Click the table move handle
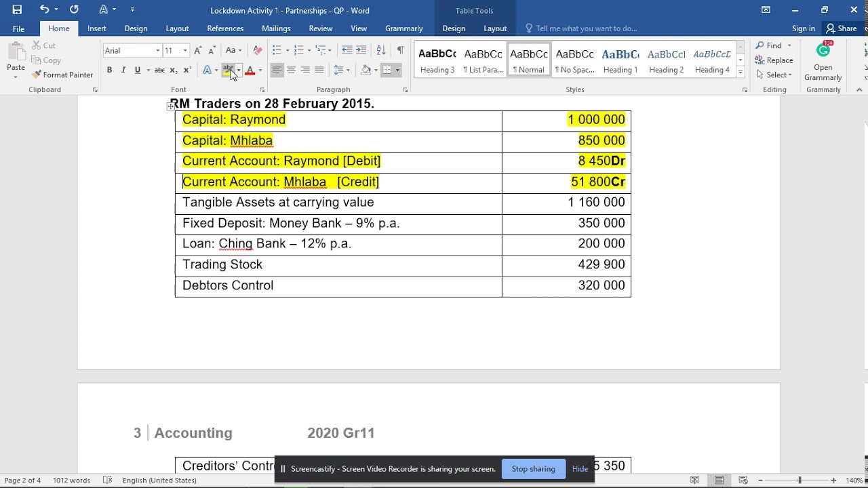This screenshot has height=488, width=868. point(171,106)
